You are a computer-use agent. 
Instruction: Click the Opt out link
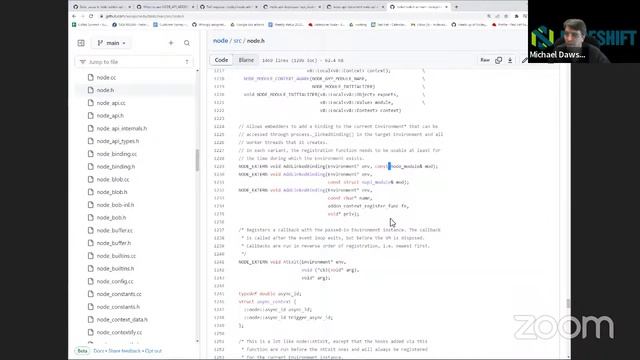[153, 351]
